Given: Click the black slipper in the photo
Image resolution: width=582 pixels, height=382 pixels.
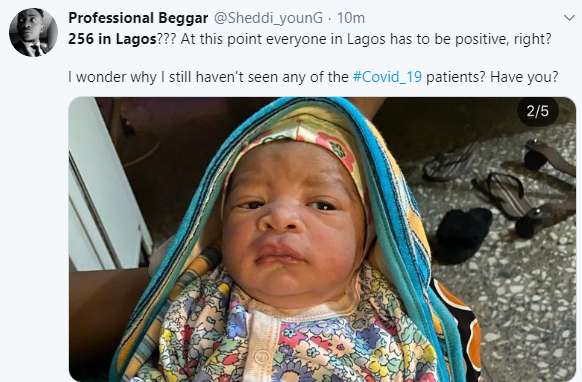Looking at the screenshot, I should (460, 235).
